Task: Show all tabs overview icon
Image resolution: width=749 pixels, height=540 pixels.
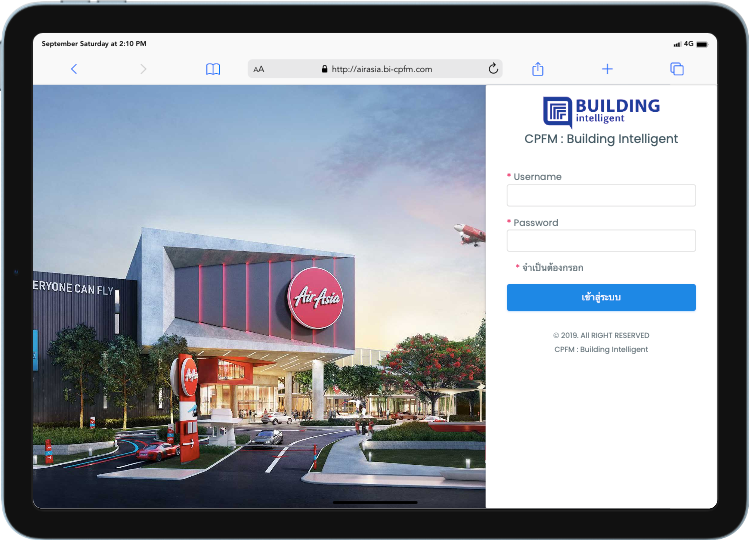Action: point(677,69)
